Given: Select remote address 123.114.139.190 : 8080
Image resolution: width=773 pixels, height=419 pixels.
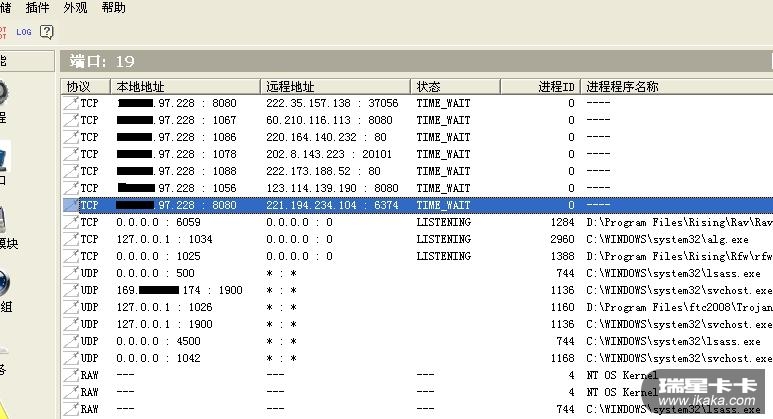Looking at the screenshot, I should pos(332,188).
